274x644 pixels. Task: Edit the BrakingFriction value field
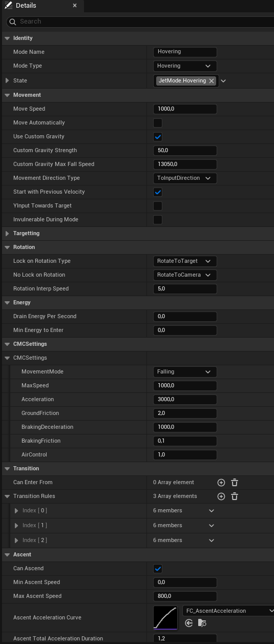[x=185, y=441]
